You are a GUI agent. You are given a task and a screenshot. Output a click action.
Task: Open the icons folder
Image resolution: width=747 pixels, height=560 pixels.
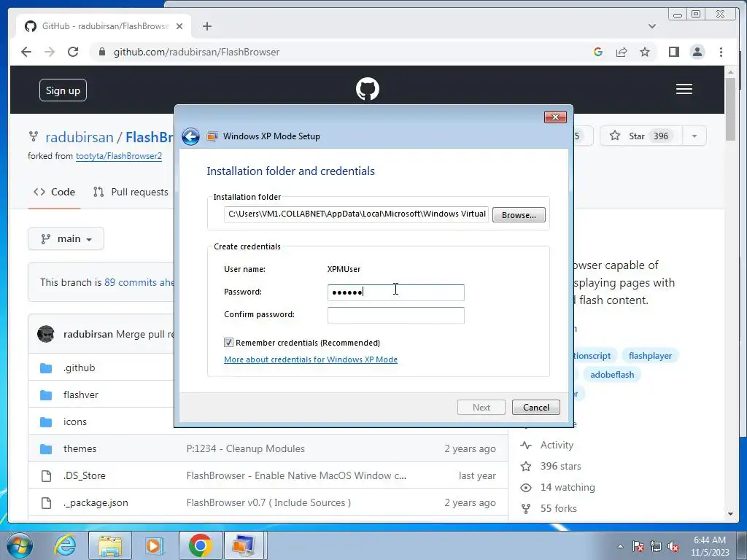click(x=75, y=421)
